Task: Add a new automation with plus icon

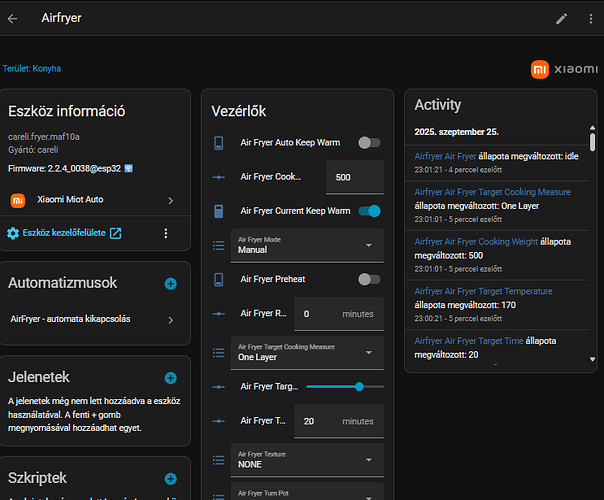Action: tap(170, 284)
